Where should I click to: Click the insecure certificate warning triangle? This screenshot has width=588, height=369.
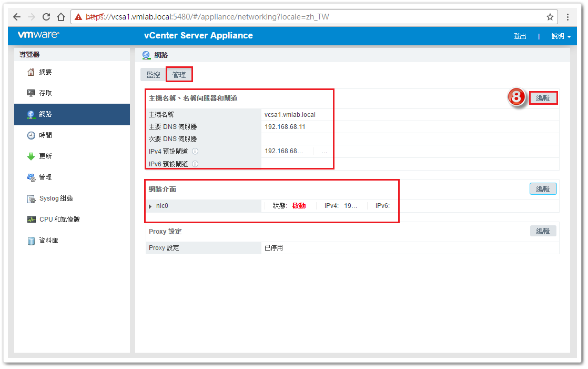click(78, 17)
